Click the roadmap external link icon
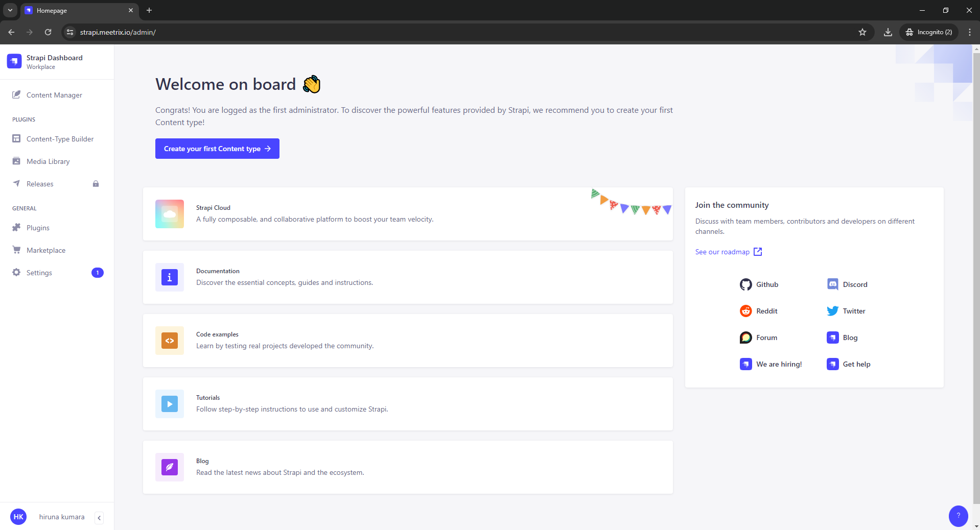The width and height of the screenshot is (980, 530). pos(758,252)
